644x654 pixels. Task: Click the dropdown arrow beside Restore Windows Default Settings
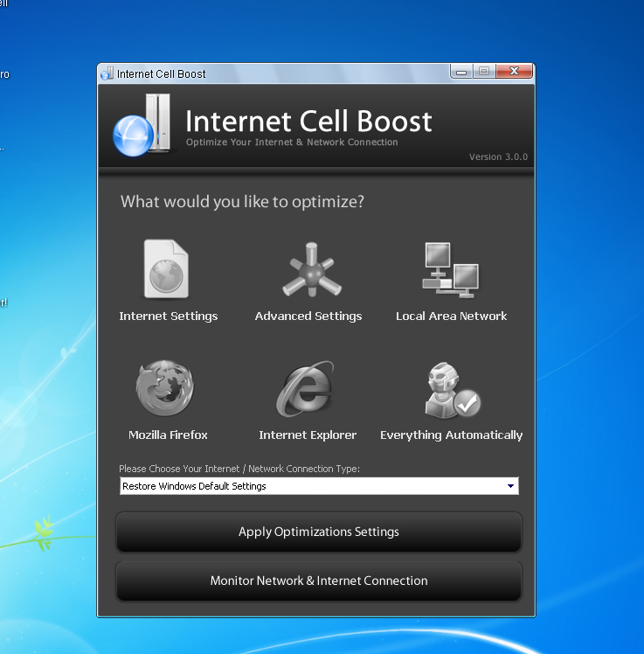point(510,486)
